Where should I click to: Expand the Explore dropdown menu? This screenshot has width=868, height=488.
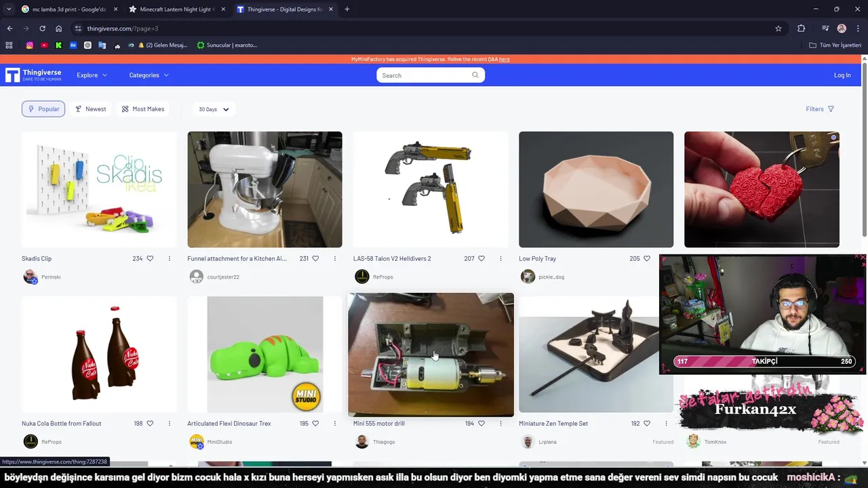(x=92, y=75)
